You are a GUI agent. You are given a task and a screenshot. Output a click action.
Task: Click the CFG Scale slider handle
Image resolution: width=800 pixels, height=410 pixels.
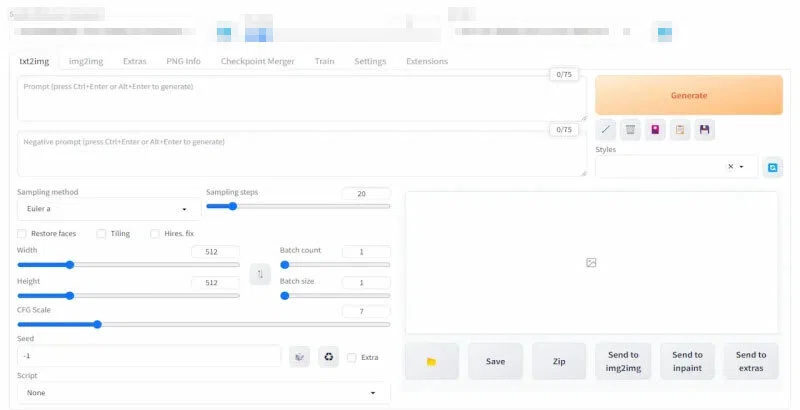pyautogui.click(x=97, y=324)
